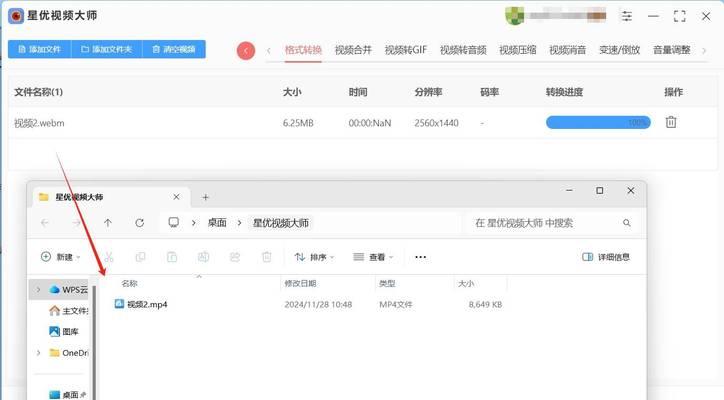Click the right arrow after the function tabs
724x400 pixels.
[x=704, y=50]
